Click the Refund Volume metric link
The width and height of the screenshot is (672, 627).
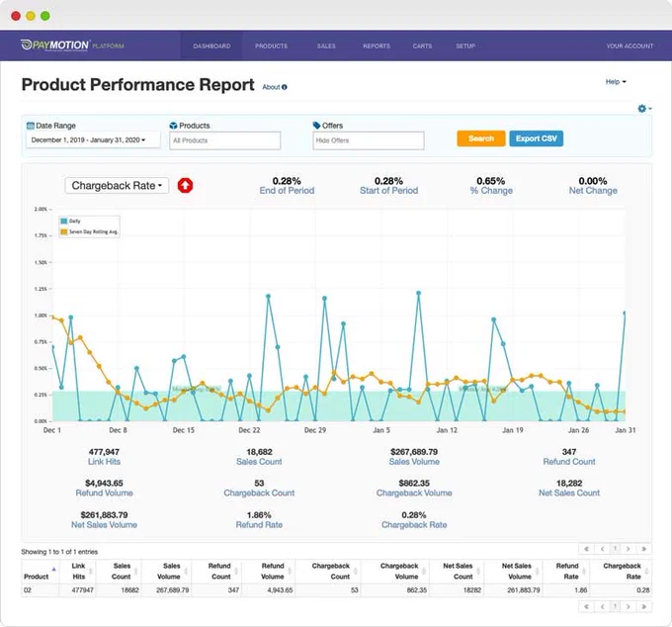(104, 493)
